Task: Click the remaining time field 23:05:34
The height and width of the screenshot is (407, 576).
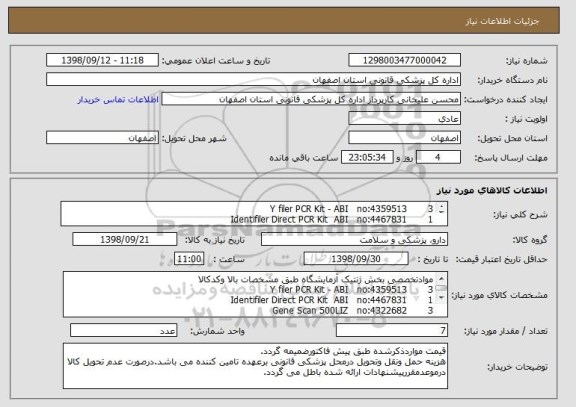Action: pyautogui.click(x=367, y=158)
